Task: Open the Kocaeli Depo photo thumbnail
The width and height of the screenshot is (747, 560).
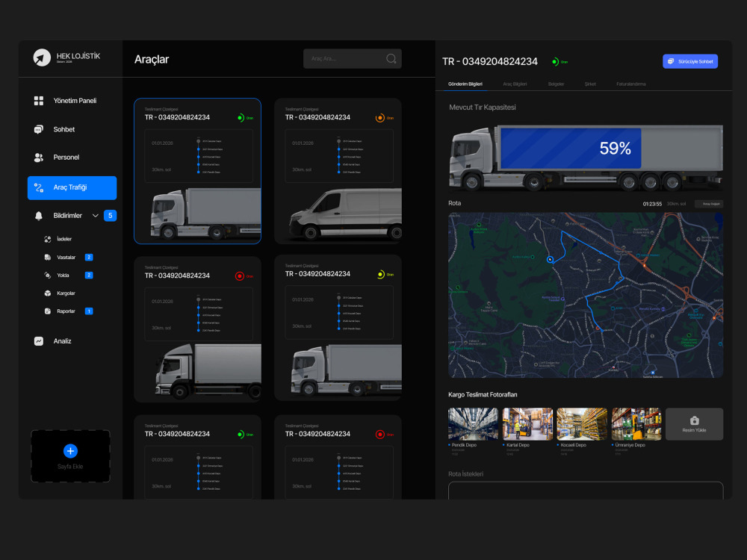Action: click(582, 424)
